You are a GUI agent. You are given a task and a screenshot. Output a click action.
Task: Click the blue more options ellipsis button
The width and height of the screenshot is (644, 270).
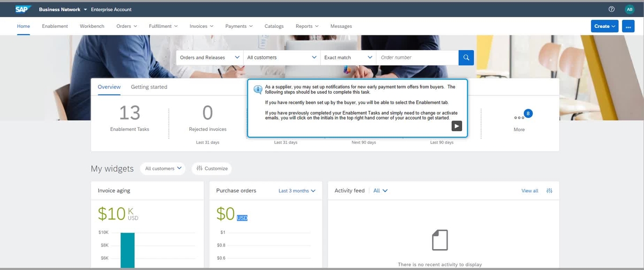628,26
